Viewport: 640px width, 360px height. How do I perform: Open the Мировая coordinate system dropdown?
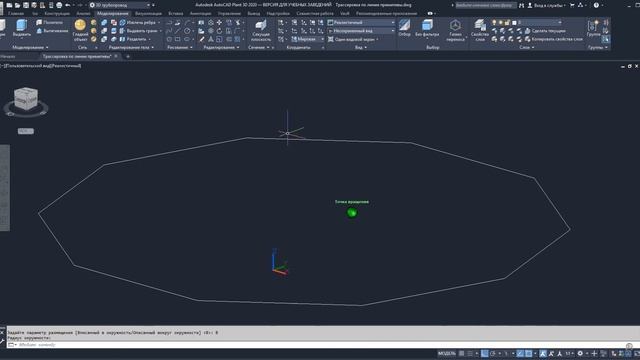click(307, 39)
